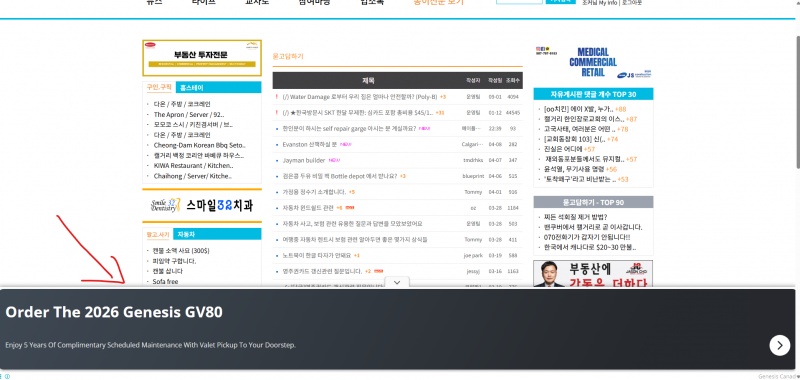Open Cheong-Dam Korean Bbq job listing
The image size is (800, 380).
tap(199, 145)
